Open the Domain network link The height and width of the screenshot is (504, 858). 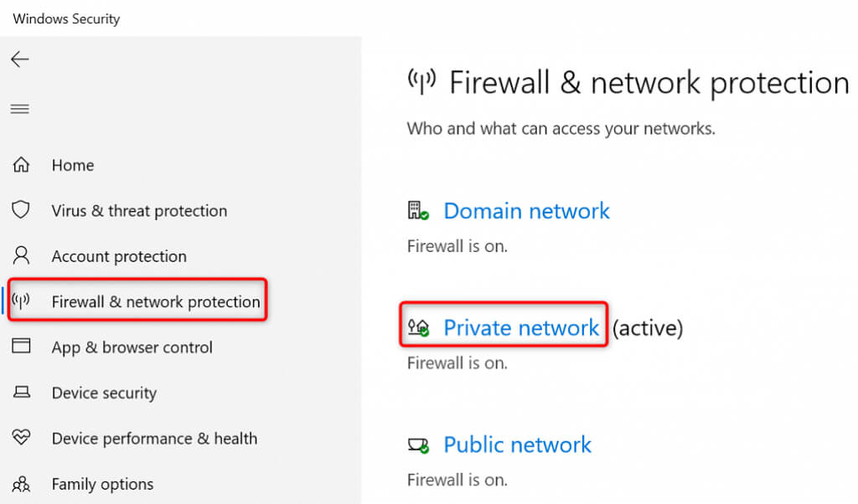click(x=526, y=211)
